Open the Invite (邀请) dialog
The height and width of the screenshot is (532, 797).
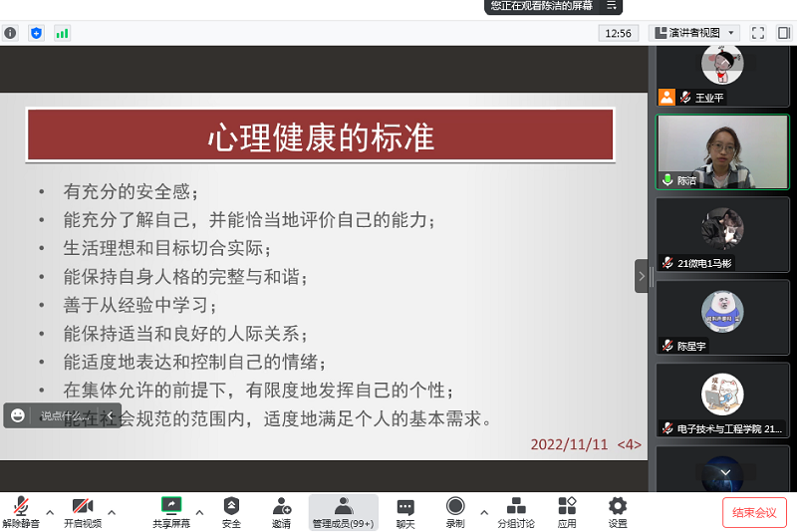(x=281, y=512)
